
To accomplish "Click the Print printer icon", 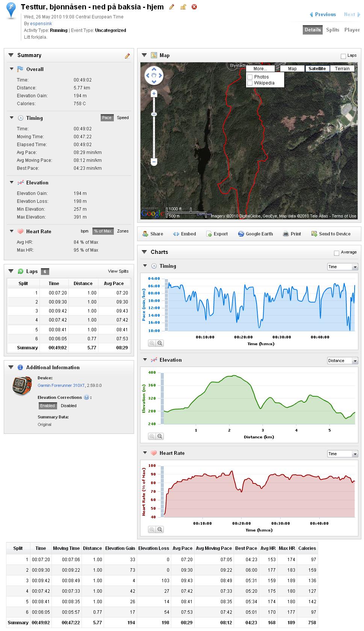I will [286, 234].
